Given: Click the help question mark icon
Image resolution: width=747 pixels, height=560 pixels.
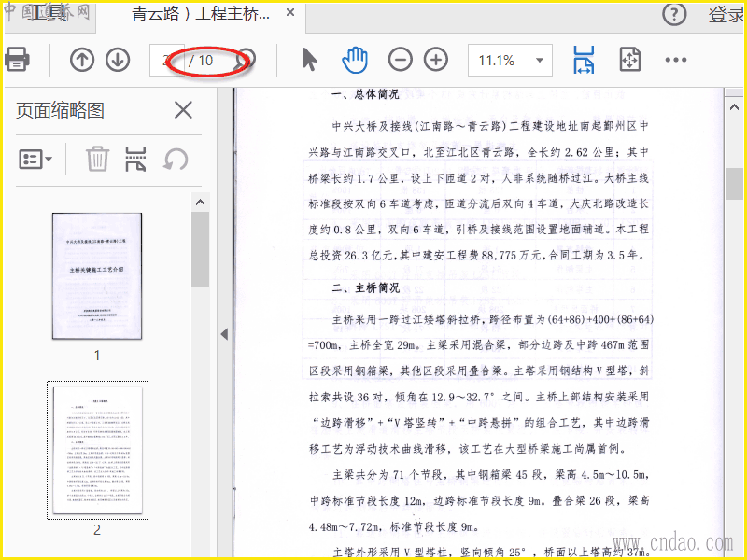Looking at the screenshot, I should pyautogui.click(x=674, y=15).
